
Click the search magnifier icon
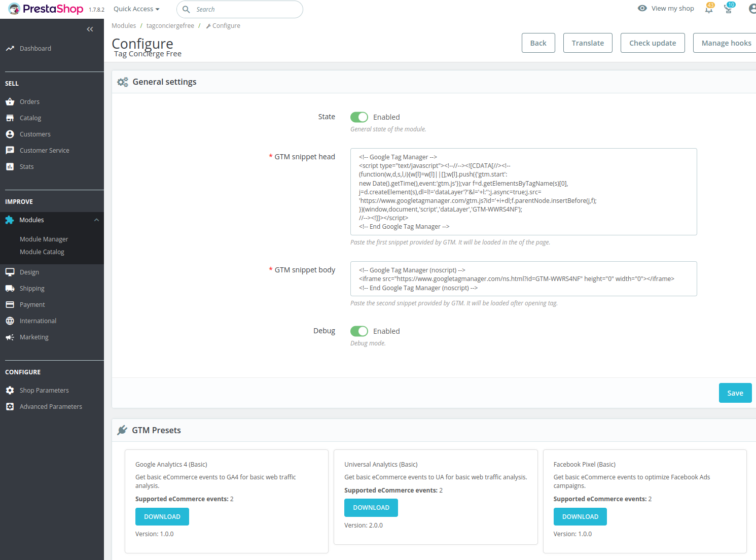click(x=186, y=9)
